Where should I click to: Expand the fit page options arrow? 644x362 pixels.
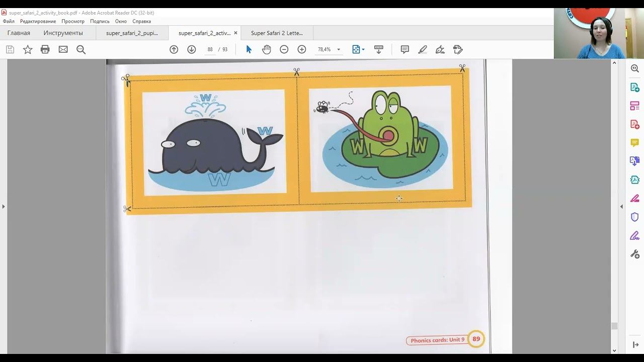pos(363,49)
